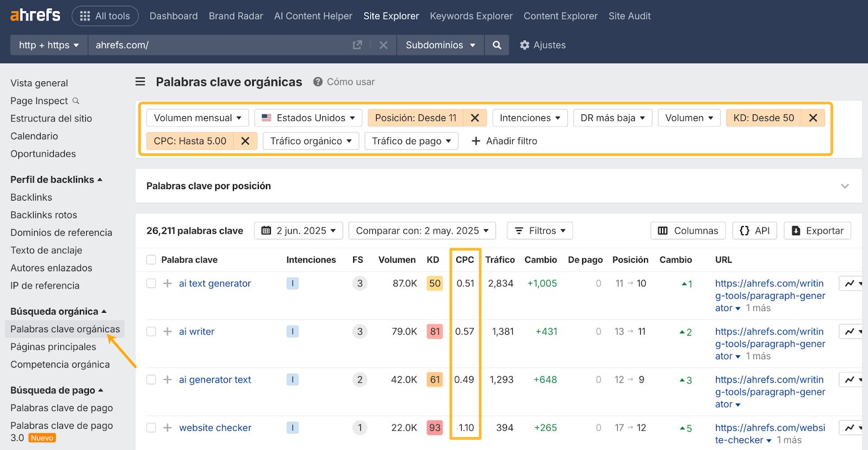Select all keywords header checkbox
Screen dimensions: 868x450
[x=151, y=260]
